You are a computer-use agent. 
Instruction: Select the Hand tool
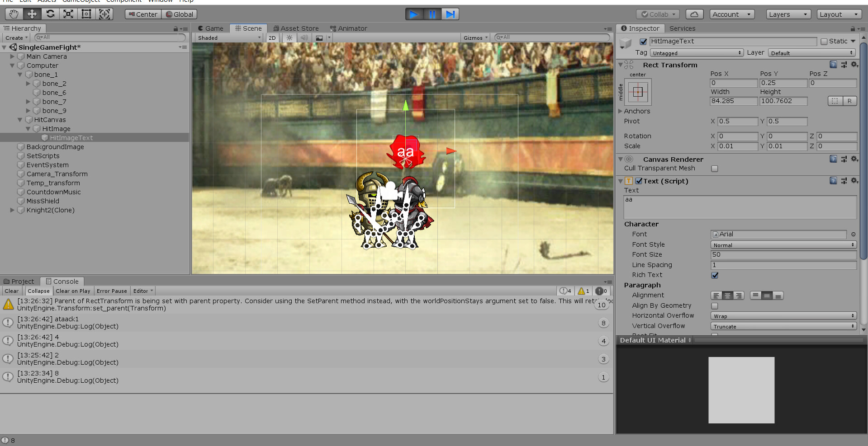coord(13,14)
